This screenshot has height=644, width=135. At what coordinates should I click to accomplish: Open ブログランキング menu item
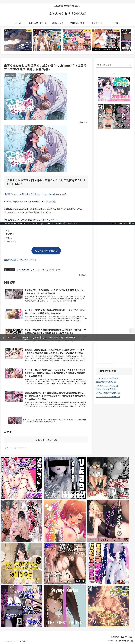[x=77, y=23]
